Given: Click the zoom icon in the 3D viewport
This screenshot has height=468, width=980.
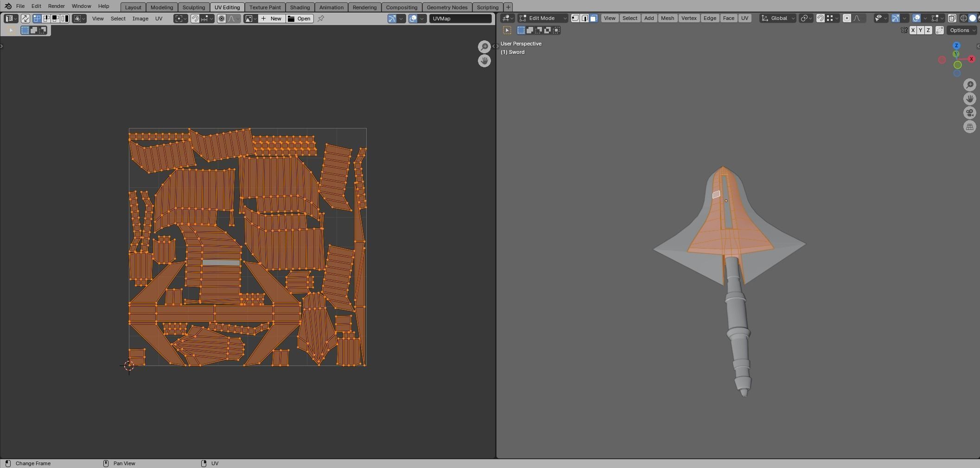Looking at the screenshot, I should [970, 85].
